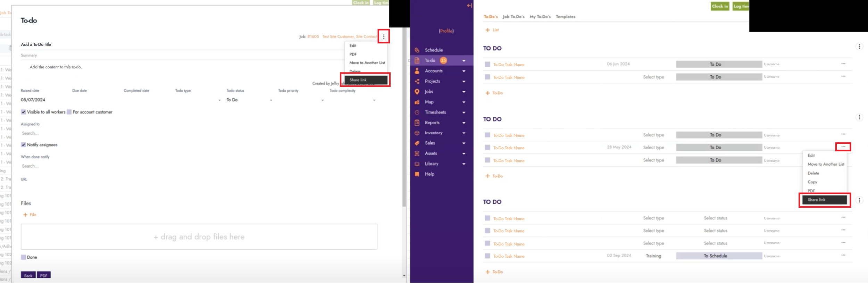Click the Projects icon in the sidebar

pos(417,81)
